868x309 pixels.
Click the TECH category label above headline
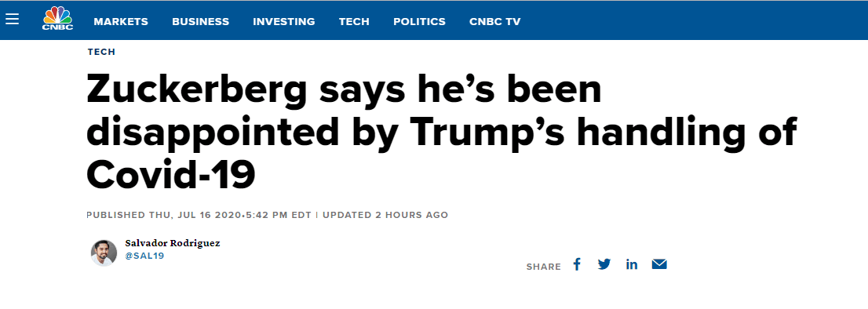101,52
